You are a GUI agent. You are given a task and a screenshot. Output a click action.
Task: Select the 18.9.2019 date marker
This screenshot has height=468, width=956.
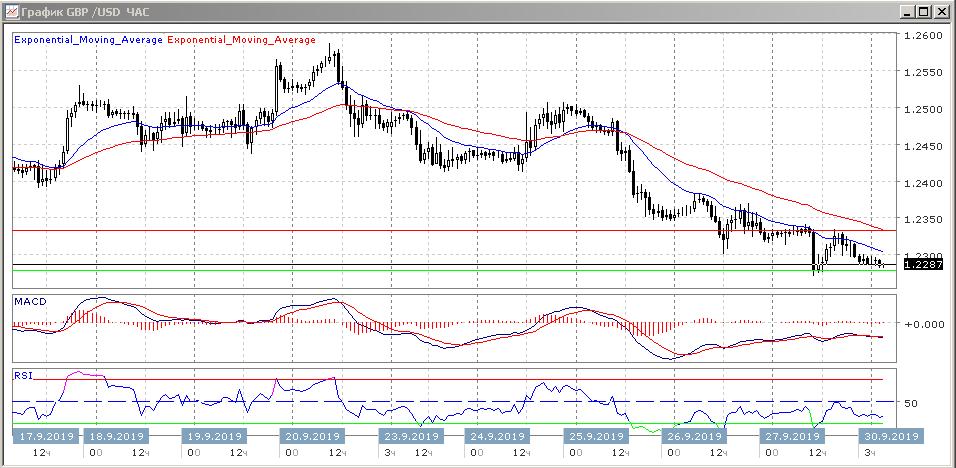(118, 436)
